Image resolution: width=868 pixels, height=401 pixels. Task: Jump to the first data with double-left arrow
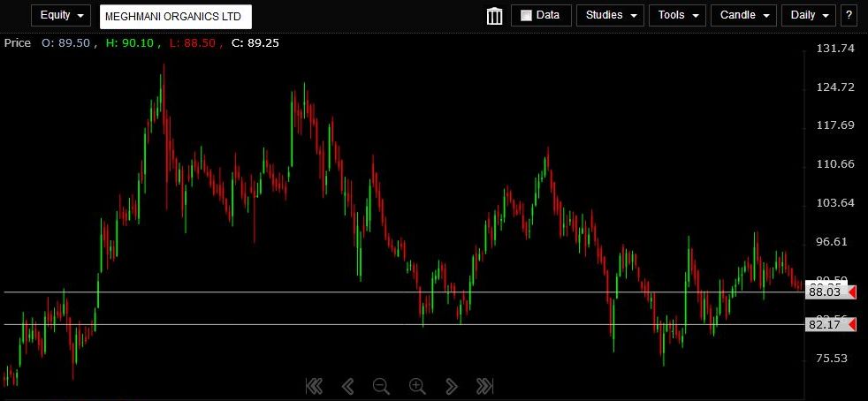(313, 385)
